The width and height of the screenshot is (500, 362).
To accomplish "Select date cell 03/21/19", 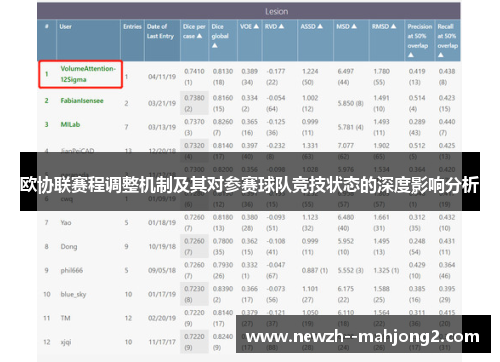I will (x=162, y=103).
